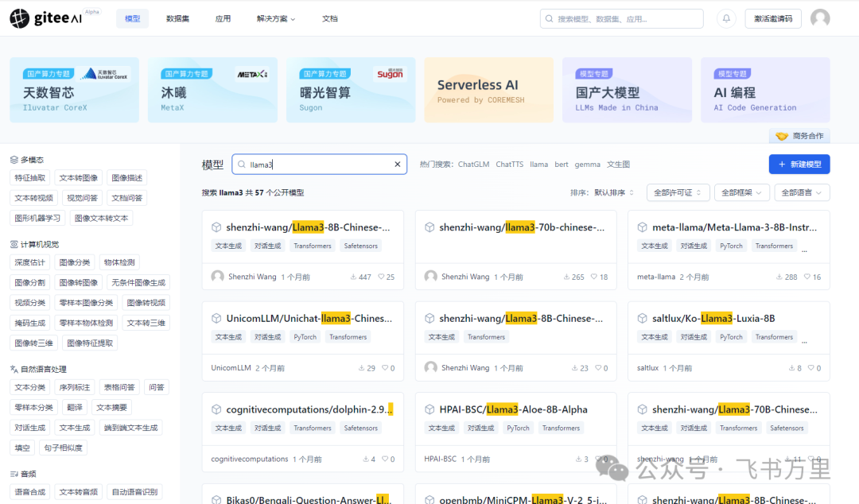The width and height of the screenshot is (859, 504).
Task: Click download icon showing 288
Action: click(x=779, y=277)
